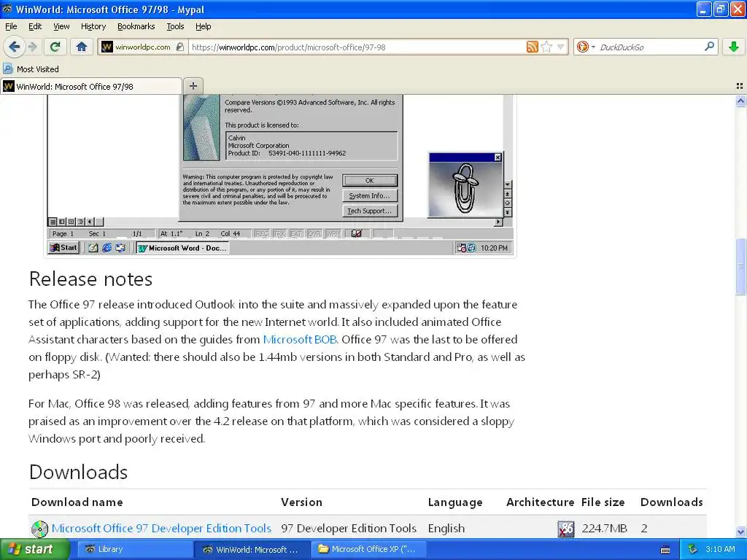Reload the current page
This screenshot has height=560, width=747.
click(55, 47)
